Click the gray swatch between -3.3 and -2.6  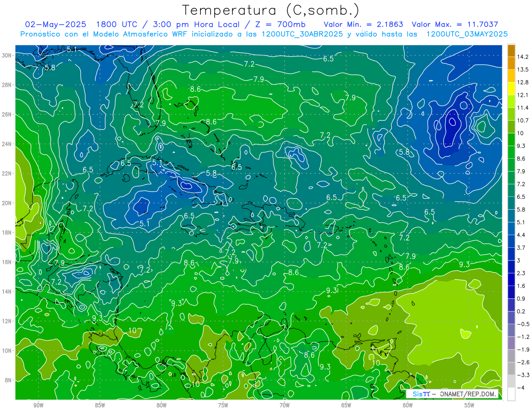point(511,368)
